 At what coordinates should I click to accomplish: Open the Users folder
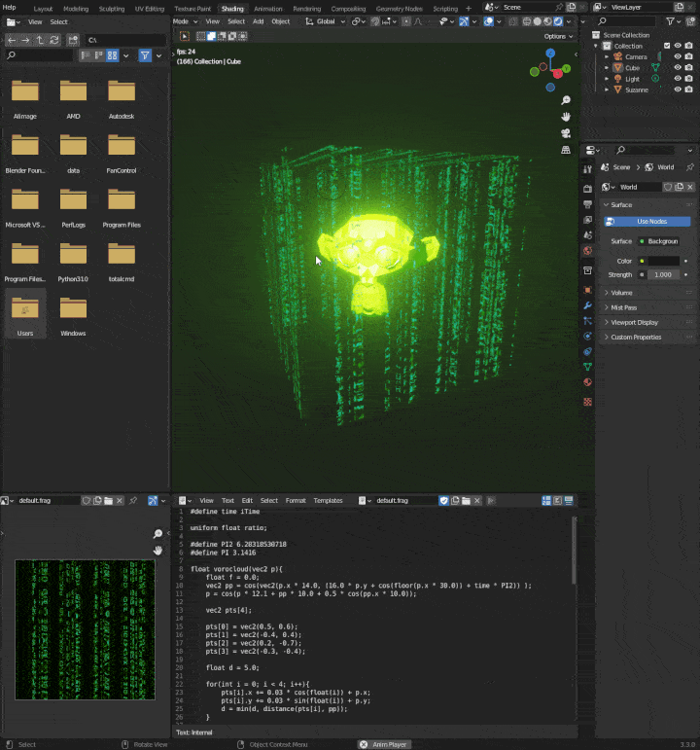[25, 314]
